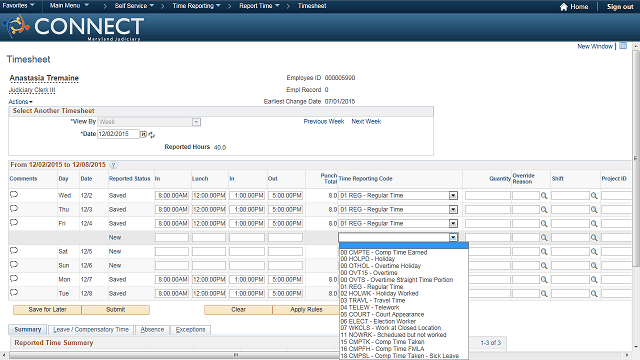Open comments bubble for Mon 12/7

point(14,278)
